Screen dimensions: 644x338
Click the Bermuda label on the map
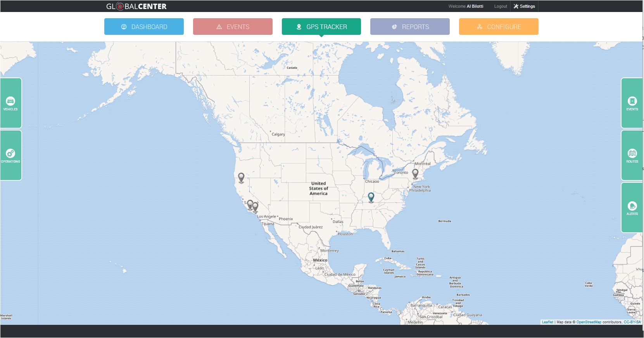point(444,221)
